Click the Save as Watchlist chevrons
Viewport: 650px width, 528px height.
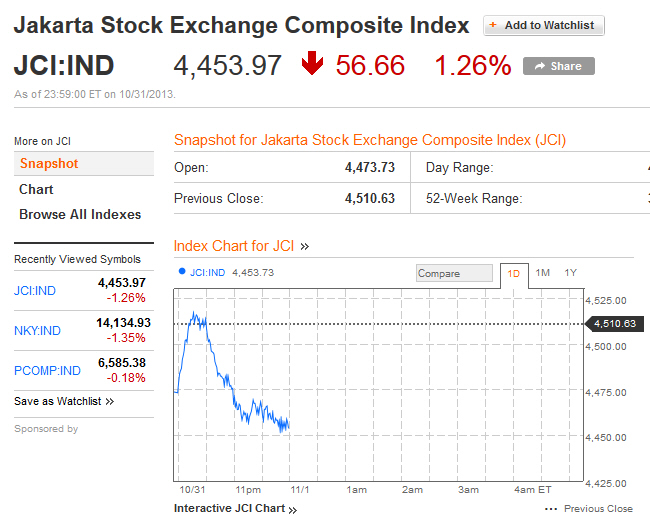[x=109, y=401]
